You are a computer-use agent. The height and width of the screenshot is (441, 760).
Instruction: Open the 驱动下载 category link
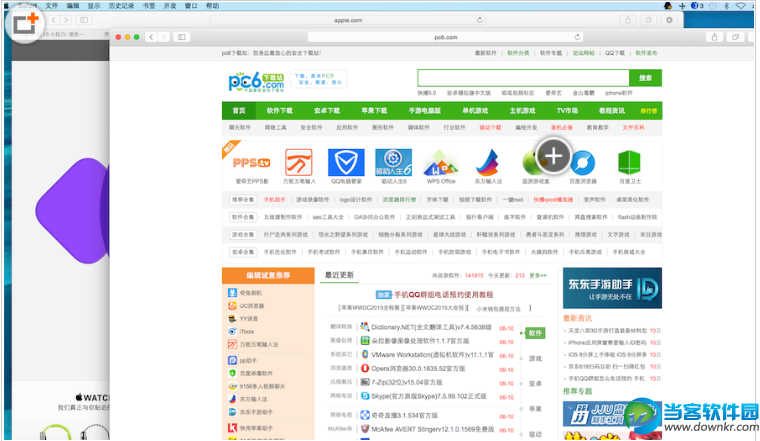[490, 127]
